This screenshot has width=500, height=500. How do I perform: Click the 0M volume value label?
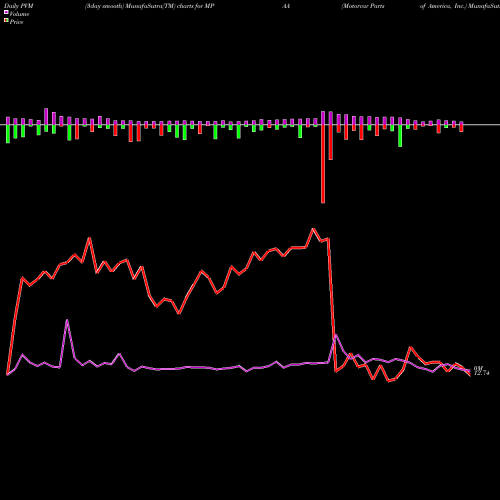pyautogui.click(x=478, y=368)
